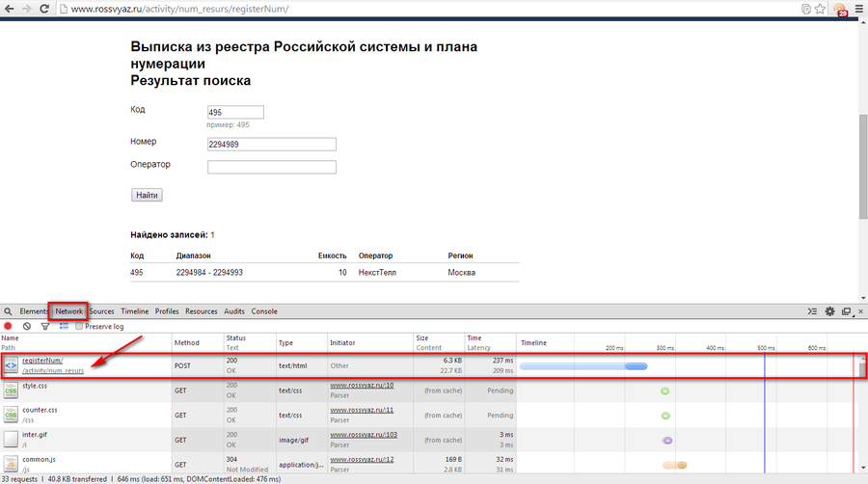
Task: Enable the Preserve log checkbox
Action: 80,326
